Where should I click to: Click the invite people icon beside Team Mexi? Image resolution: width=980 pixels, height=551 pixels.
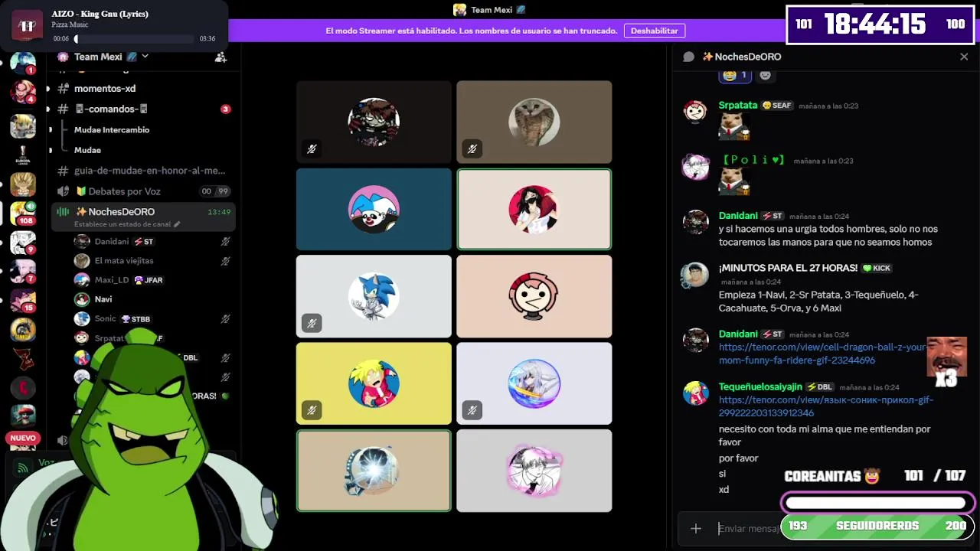tap(220, 57)
